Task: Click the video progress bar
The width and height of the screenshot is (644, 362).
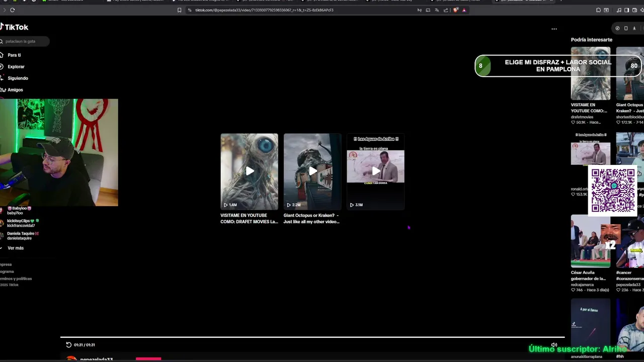Action: [312, 337]
